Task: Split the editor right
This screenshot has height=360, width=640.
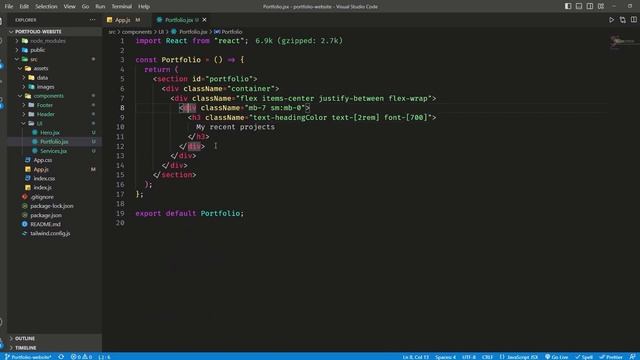Action: coord(633,20)
